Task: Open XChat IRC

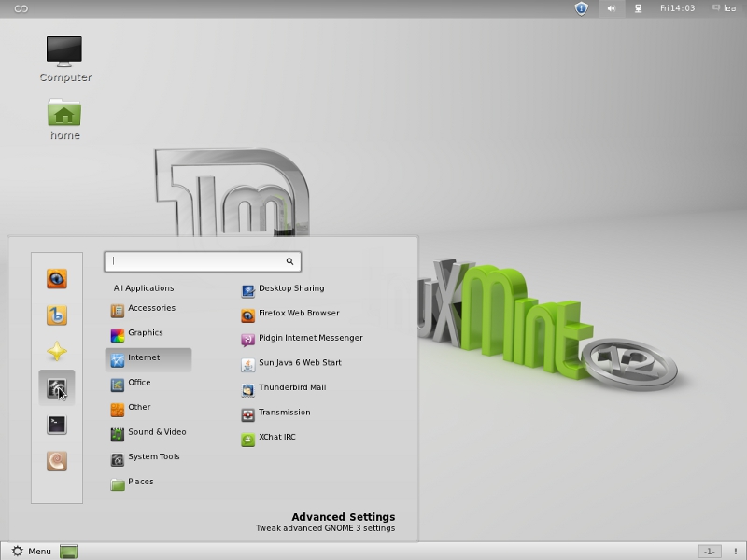Action: point(276,437)
